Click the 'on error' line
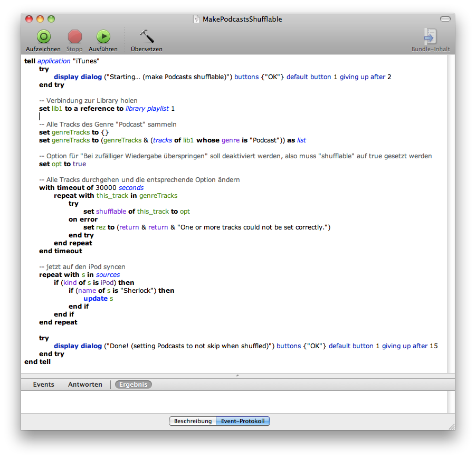476x459 pixels. [83, 219]
